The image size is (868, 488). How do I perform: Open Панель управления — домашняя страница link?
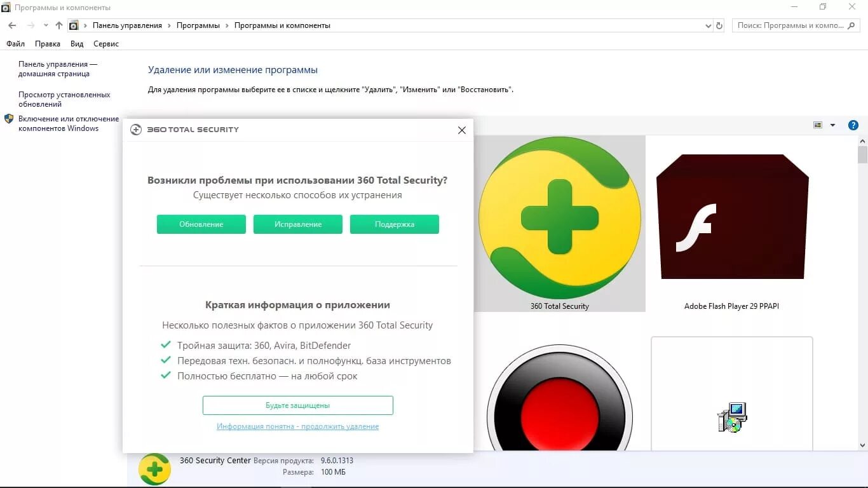58,69
